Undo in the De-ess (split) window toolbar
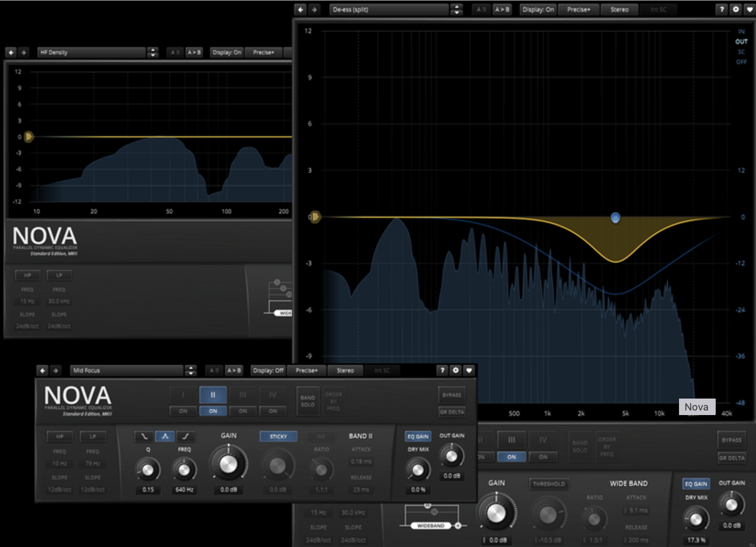Viewport: 756px width, 547px height. click(301, 9)
